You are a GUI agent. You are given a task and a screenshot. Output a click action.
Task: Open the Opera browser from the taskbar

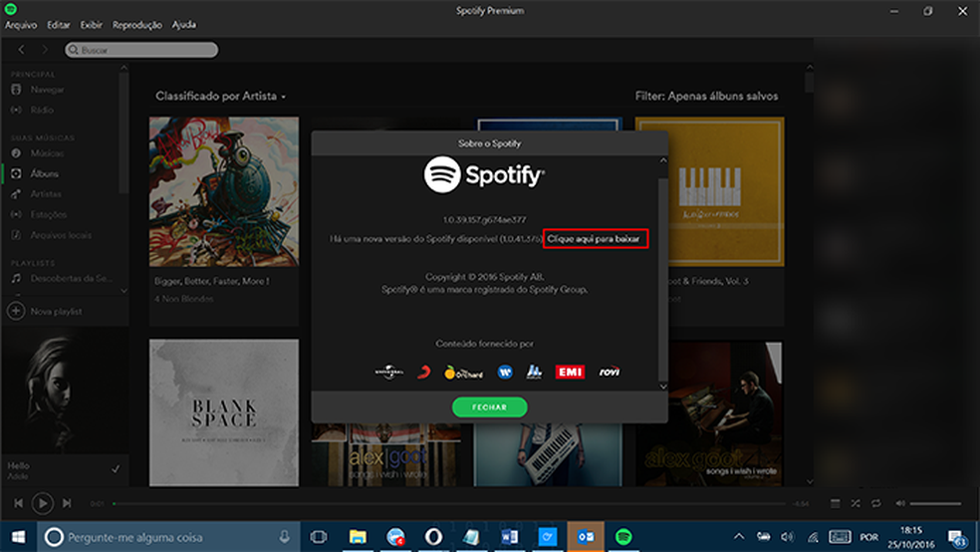coord(433,537)
